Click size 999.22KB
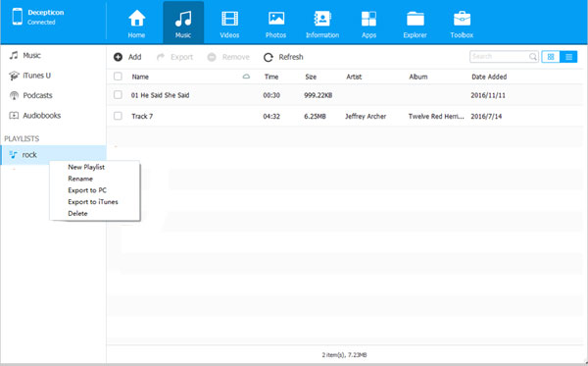 click(318, 95)
